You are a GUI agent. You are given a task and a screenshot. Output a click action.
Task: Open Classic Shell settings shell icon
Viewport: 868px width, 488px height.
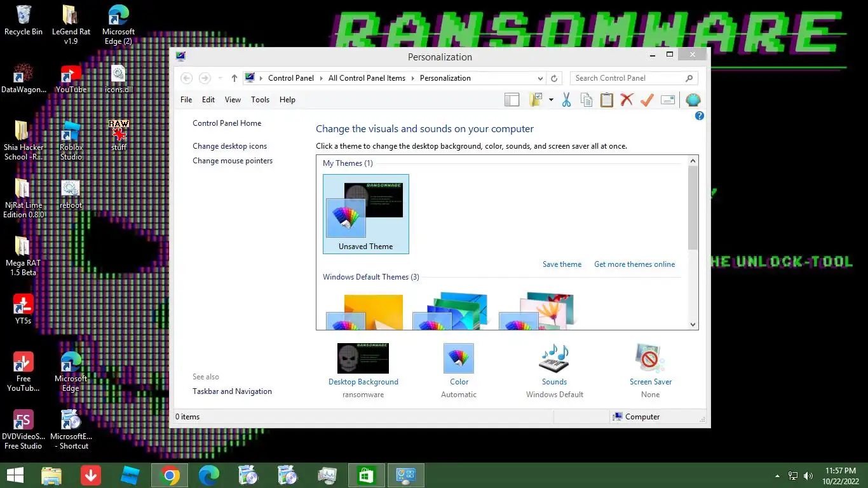[x=693, y=100]
